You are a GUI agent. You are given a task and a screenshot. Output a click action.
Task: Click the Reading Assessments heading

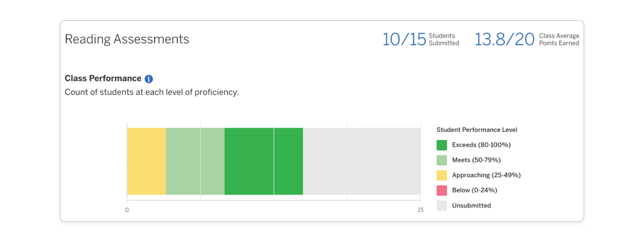coord(127,39)
